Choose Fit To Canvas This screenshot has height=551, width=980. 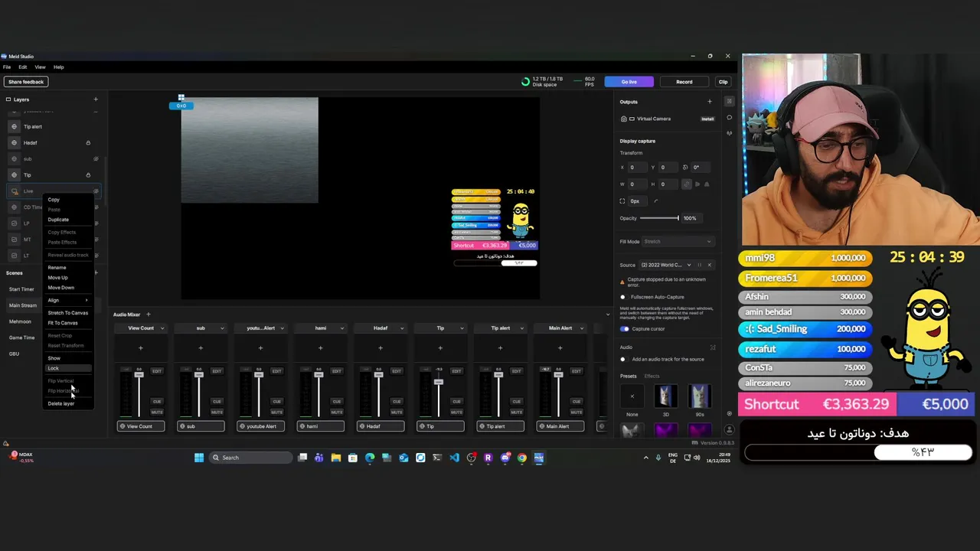(63, 323)
